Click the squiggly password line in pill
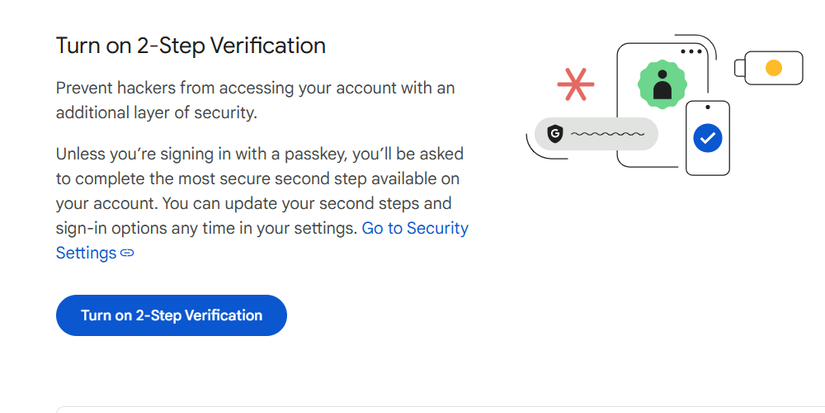825x413 pixels. pyautogui.click(x=607, y=133)
